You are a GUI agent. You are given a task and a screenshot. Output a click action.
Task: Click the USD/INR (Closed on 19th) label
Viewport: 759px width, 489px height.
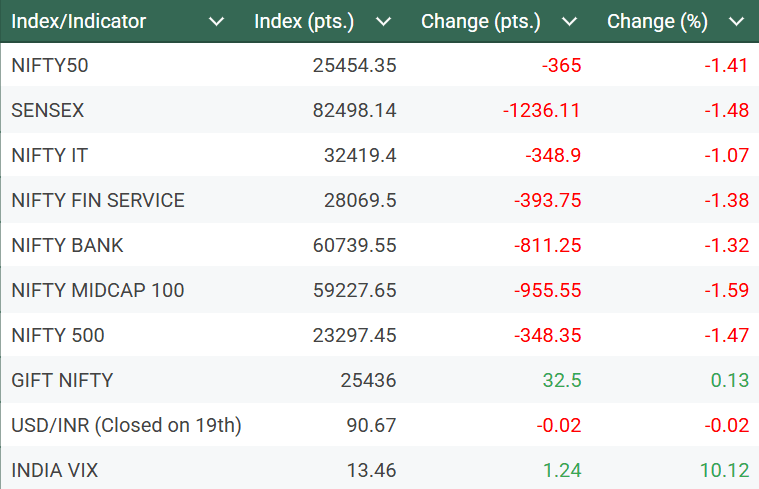click(126, 425)
